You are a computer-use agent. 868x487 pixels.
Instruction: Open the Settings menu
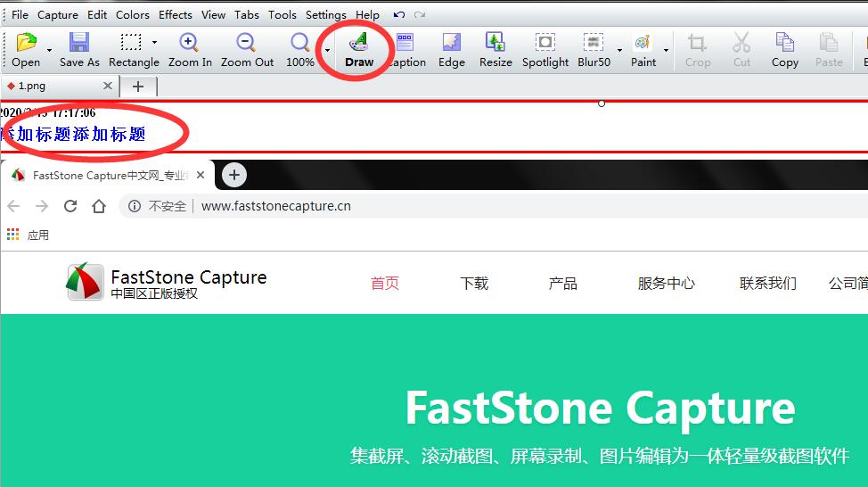click(x=326, y=15)
